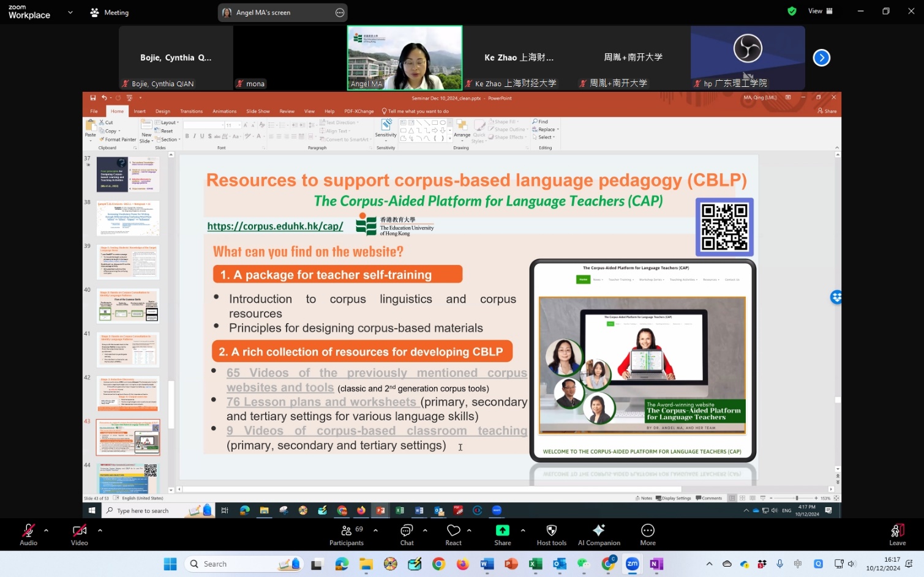Open the Zoom View layout menu
Viewport: 924px width, 577px height.
pyautogui.click(x=820, y=11)
